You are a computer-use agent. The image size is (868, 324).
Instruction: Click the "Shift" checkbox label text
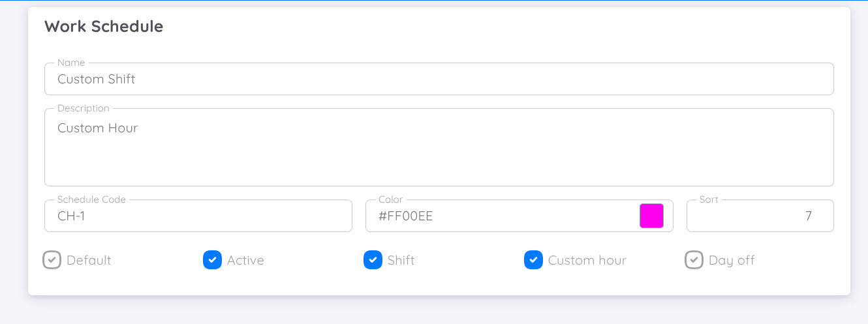click(401, 260)
